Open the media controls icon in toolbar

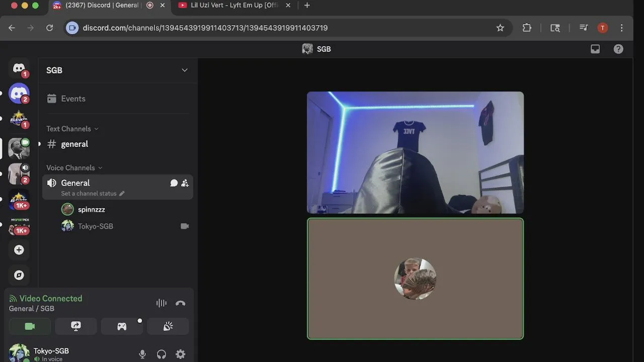584,28
